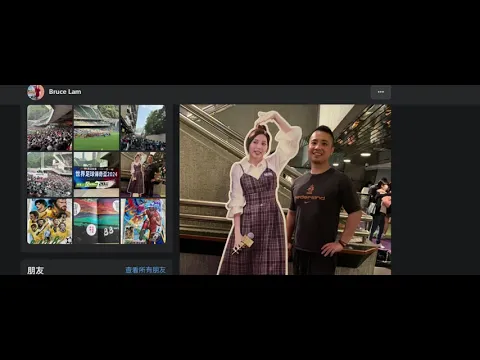This screenshot has width=480, height=360.
Task: Open the crowded stadium stand photo thumbnail
Action: pos(50,128)
